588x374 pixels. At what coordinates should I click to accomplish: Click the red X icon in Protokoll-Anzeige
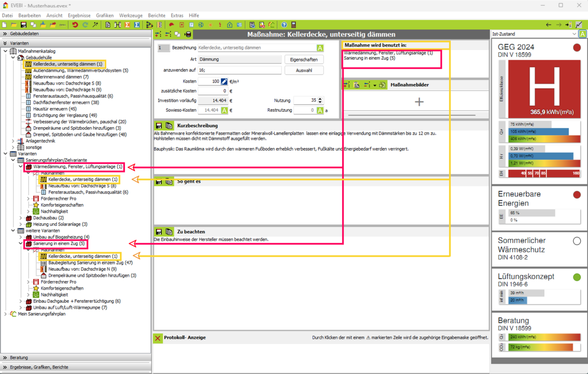click(158, 338)
